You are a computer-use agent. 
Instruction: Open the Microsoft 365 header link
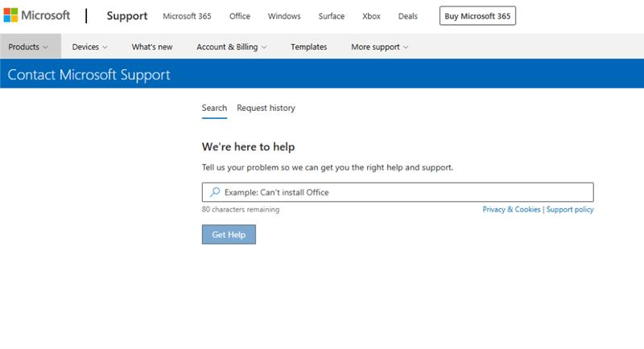(187, 16)
